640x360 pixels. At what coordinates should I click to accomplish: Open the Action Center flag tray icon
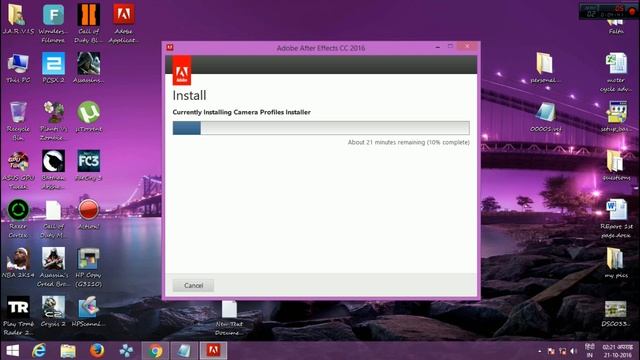coord(551,351)
